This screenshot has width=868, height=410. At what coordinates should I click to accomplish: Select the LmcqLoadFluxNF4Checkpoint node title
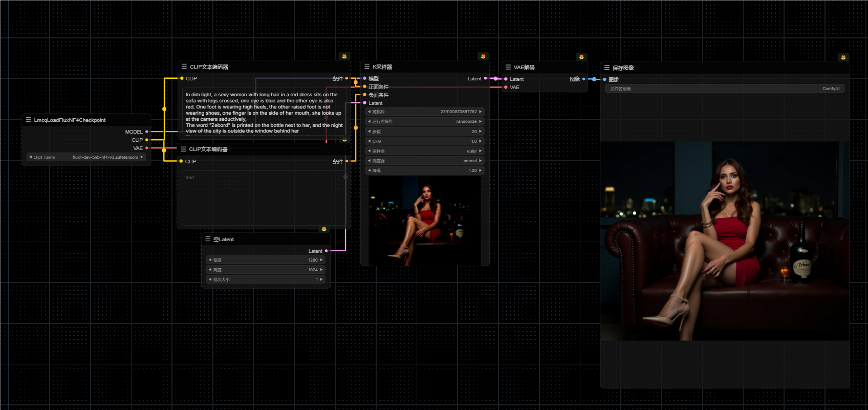(70, 120)
